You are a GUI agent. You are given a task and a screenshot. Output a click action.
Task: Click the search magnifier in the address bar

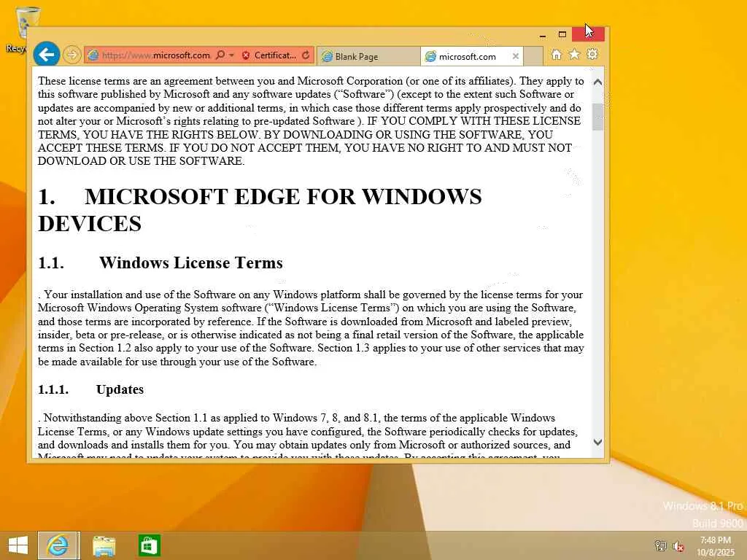220,55
